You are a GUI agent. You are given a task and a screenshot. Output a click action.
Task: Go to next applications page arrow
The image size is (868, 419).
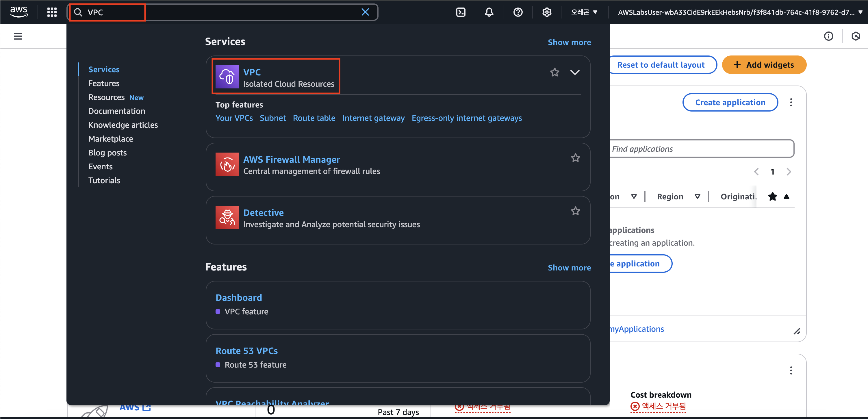point(789,172)
